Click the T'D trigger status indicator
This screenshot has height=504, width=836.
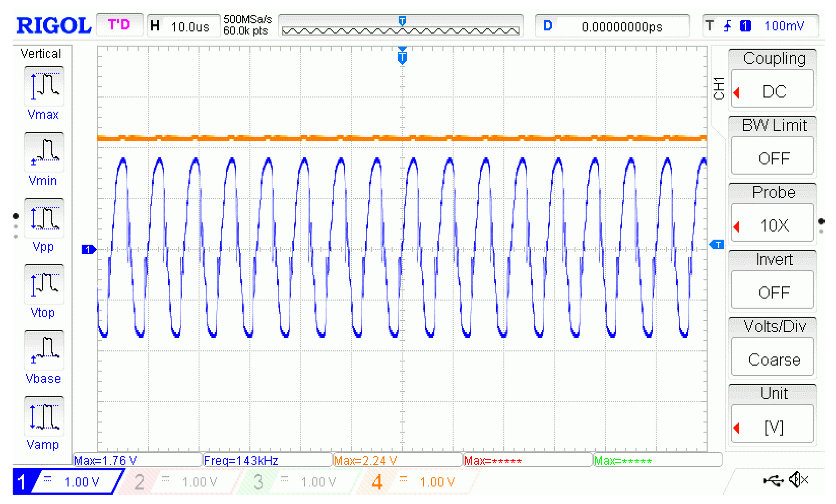[119, 25]
